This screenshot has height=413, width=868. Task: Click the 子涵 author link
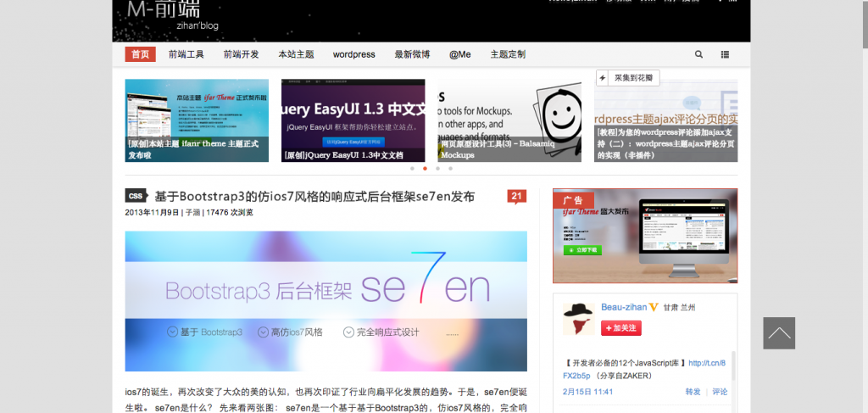pyautogui.click(x=192, y=212)
